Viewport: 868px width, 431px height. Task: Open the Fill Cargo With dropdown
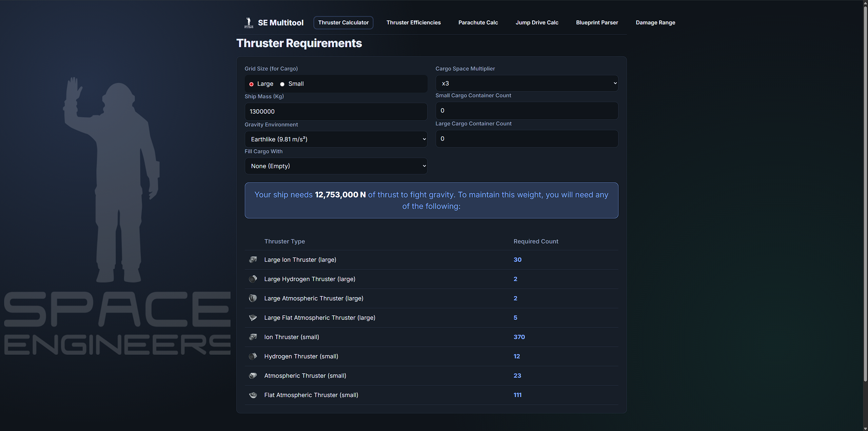coord(336,166)
